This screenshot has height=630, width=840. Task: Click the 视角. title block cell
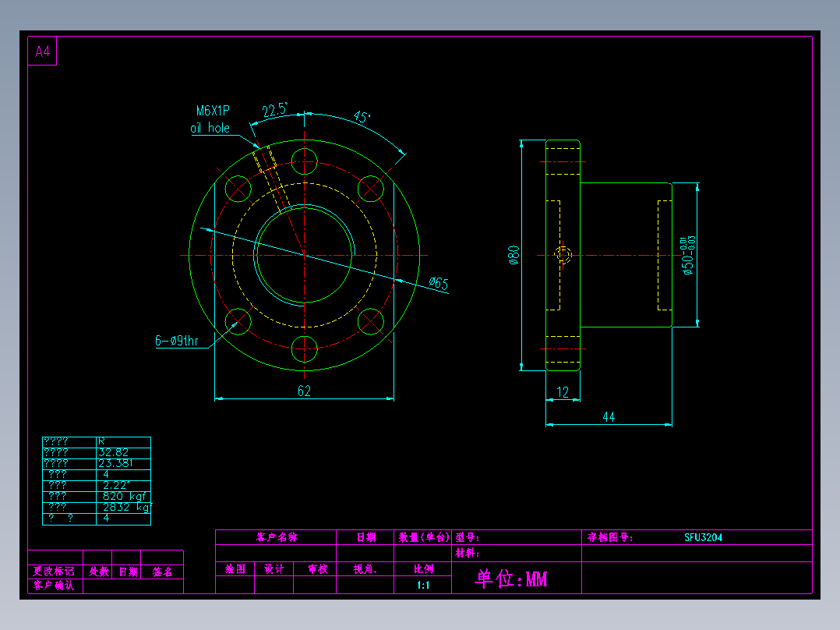point(365,569)
